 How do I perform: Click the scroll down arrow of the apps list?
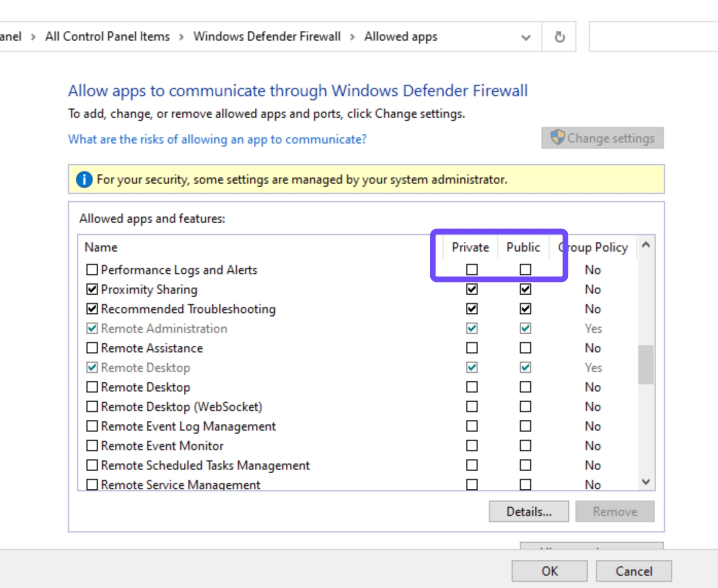pyautogui.click(x=646, y=482)
